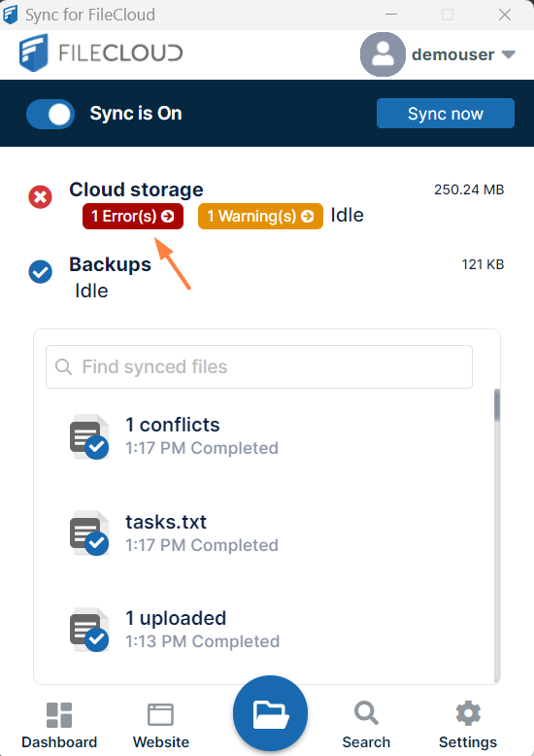Open the Website icon

[x=160, y=715]
